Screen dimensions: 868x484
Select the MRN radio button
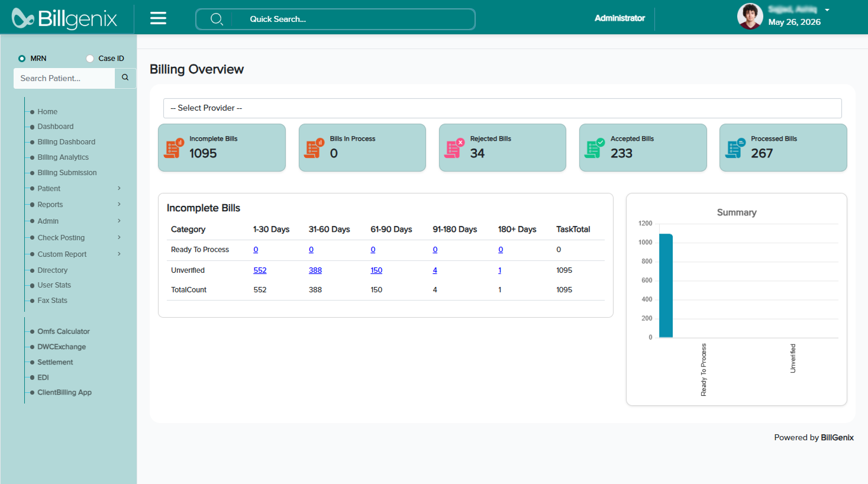pyautogui.click(x=22, y=59)
